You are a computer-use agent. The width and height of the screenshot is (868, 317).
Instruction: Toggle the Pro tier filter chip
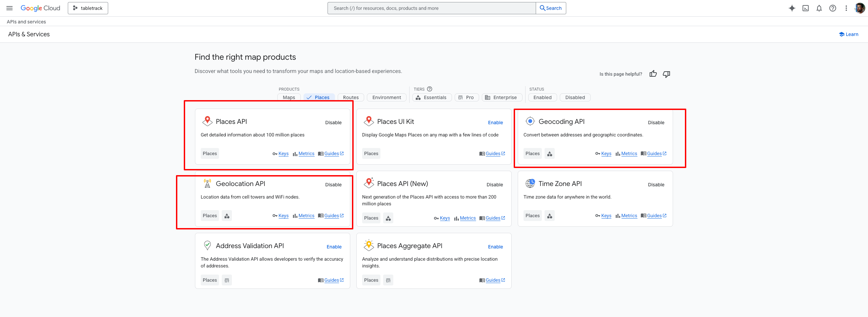(x=467, y=97)
